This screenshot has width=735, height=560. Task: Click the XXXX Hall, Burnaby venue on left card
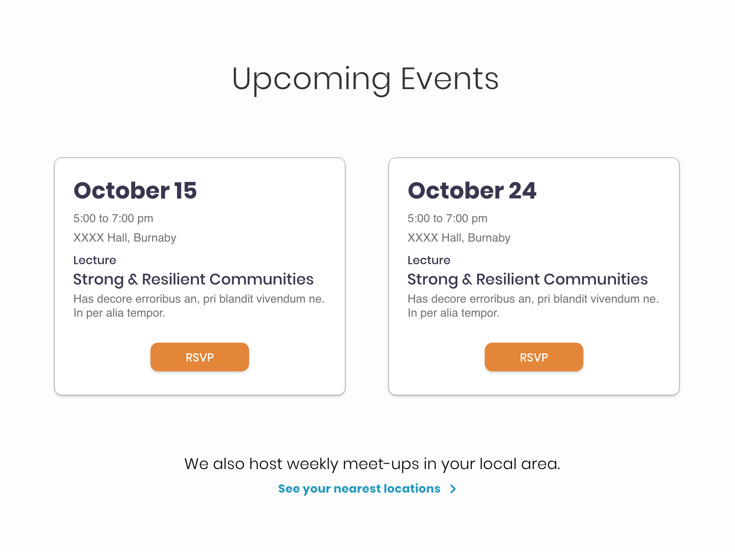[x=124, y=237]
